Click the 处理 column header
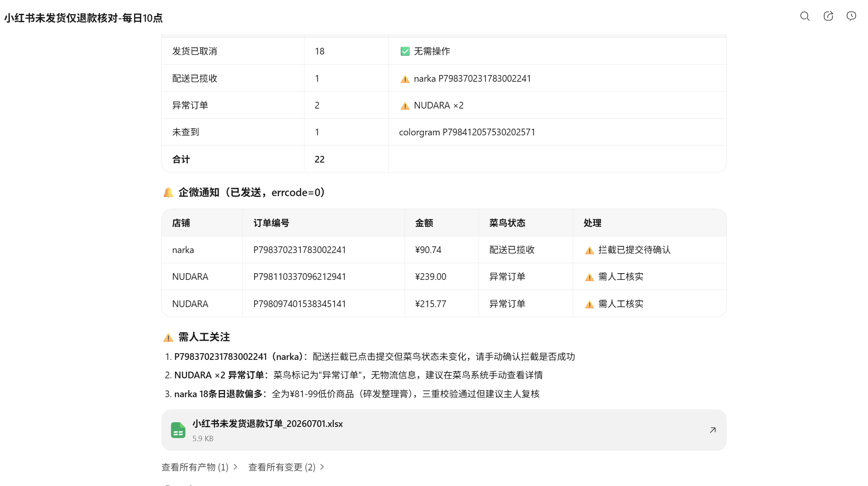This screenshot has width=868, height=486. 592,223
